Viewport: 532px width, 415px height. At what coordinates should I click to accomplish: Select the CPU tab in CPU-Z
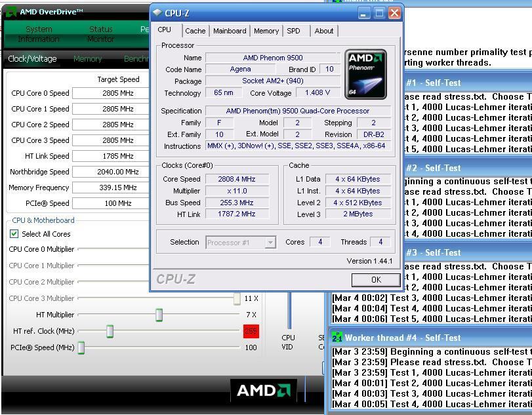click(x=165, y=30)
